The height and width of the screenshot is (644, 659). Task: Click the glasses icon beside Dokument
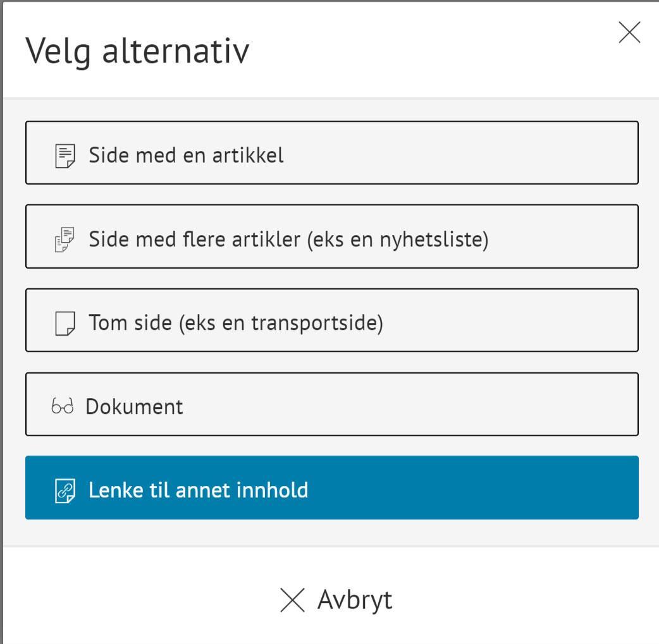click(62, 407)
